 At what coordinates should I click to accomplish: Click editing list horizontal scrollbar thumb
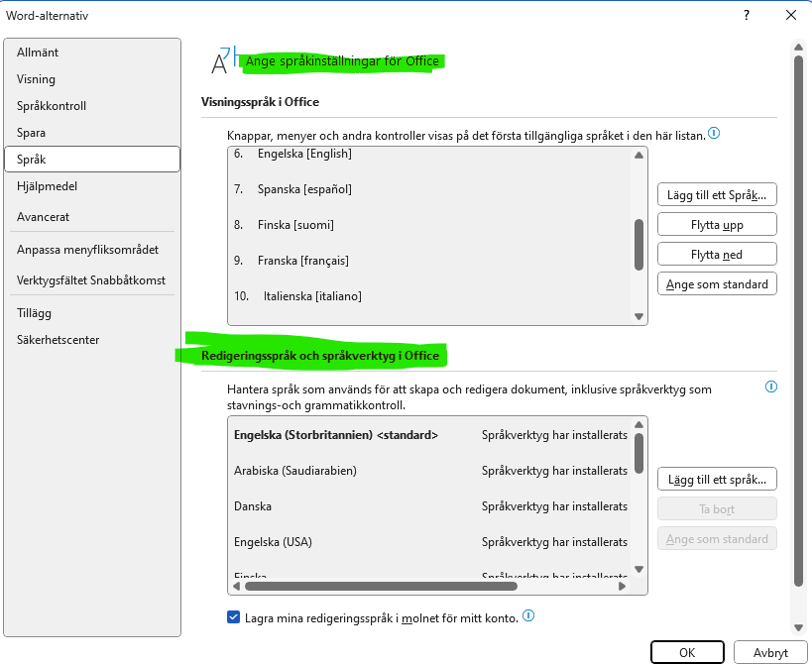click(381, 586)
